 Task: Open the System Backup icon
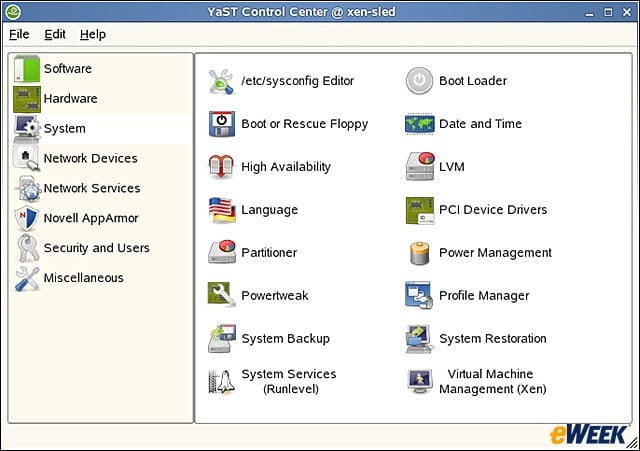coord(222,338)
